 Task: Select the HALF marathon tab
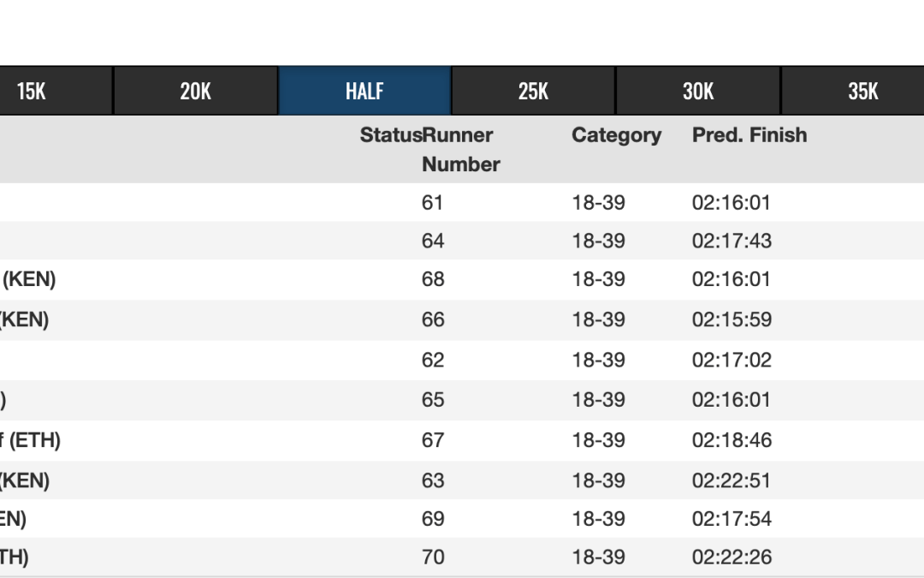(x=364, y=91)
